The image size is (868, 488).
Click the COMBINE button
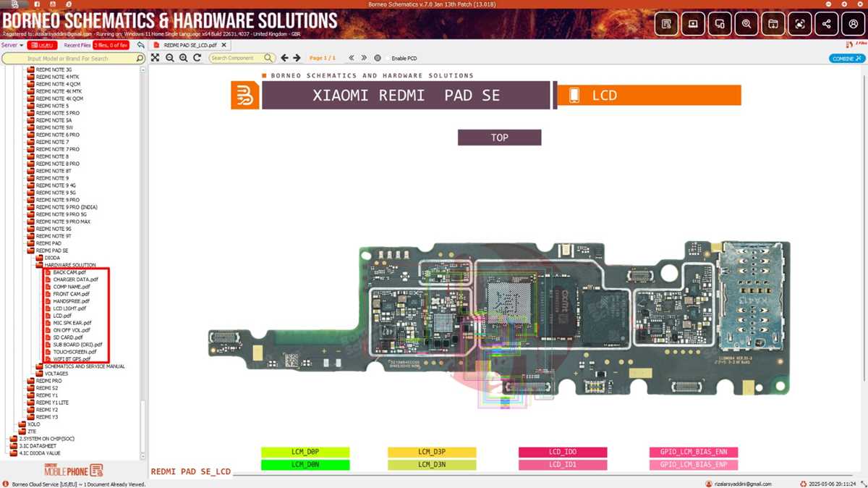846,59
